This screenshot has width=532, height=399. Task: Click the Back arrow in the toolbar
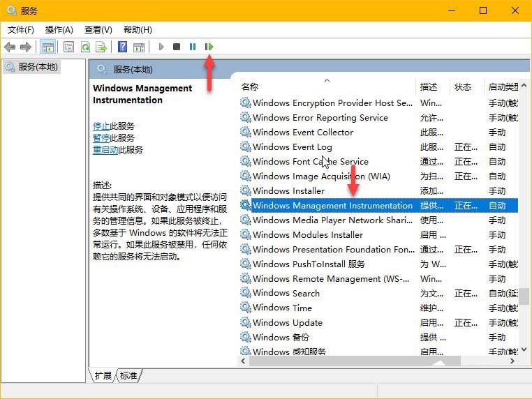[x=10, y=47]
